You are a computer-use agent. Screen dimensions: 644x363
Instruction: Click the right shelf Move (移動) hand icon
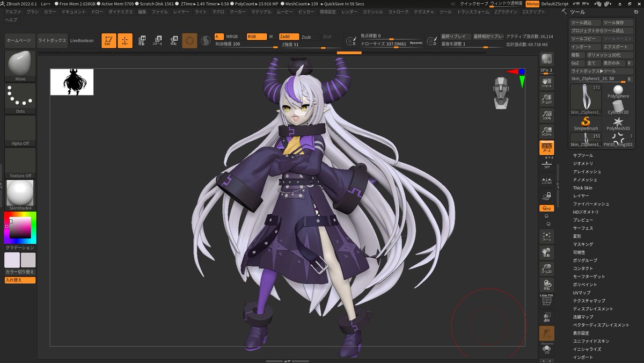(x=546, y=252)
